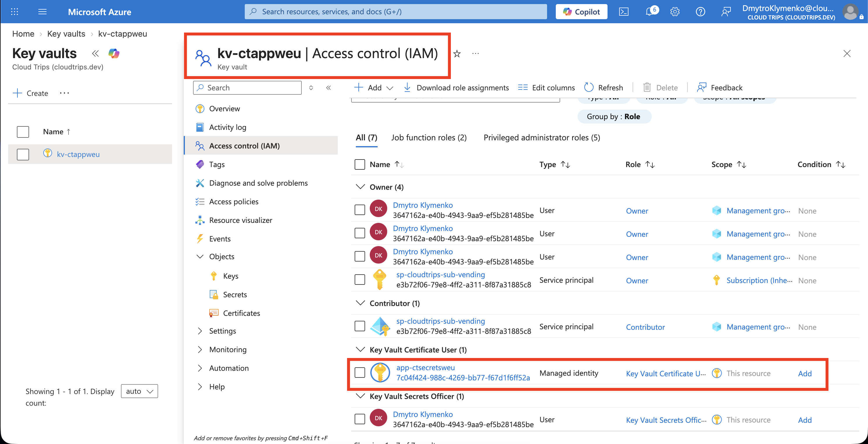
Task: Click the Group by : Role filter
Action: [614, 117]
